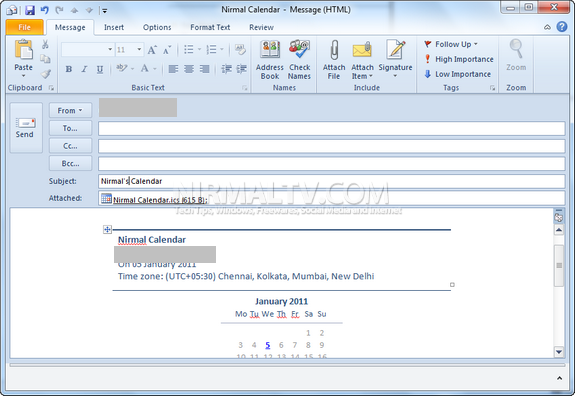The width and height of the screenshot is (575, 396).
Task: Expand the Basic Text dialog launcher
Action: click(245, 88)
